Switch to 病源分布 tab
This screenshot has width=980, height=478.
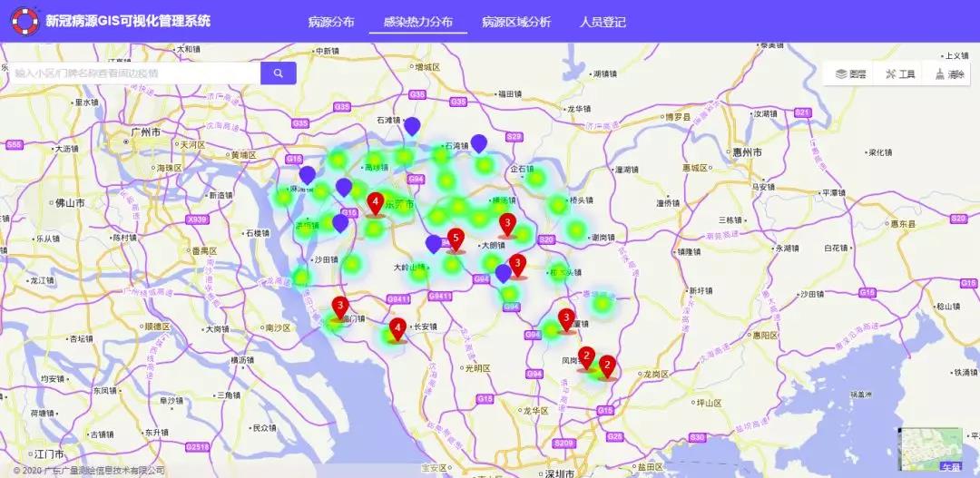pyautogui.click(x=331, y=22)
